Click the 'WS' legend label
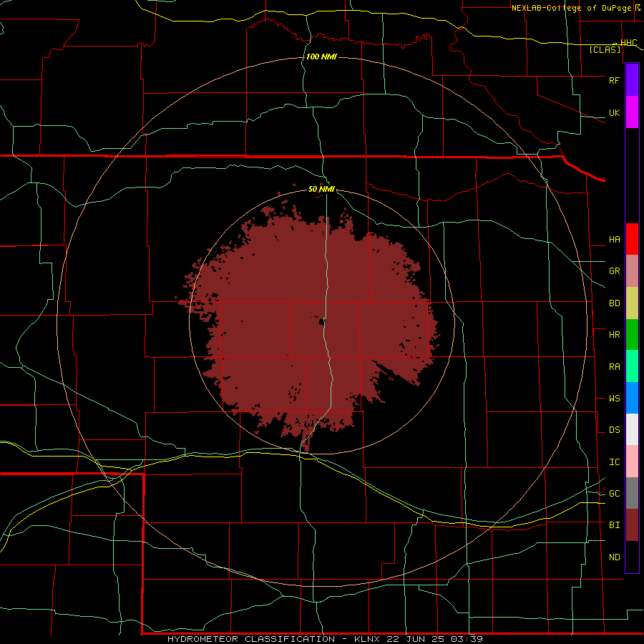The width and height of the screenshot is (644, 644). [614, 399]
